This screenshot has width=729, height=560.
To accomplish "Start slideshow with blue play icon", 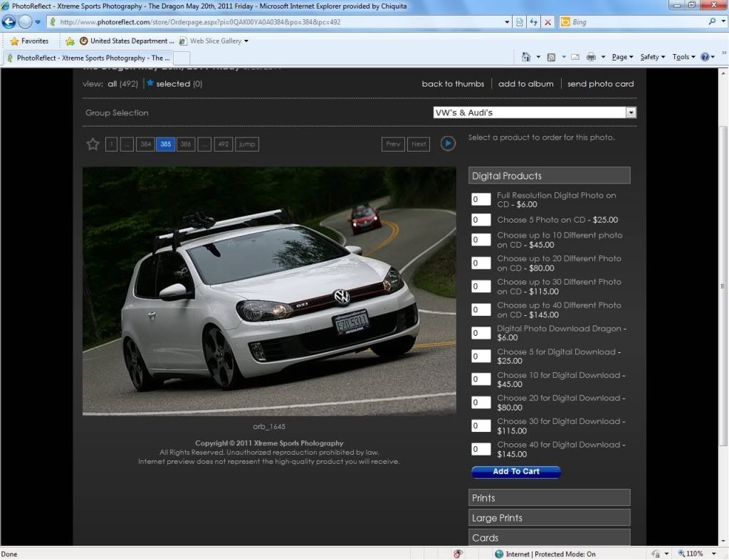I will click(448, 144).
